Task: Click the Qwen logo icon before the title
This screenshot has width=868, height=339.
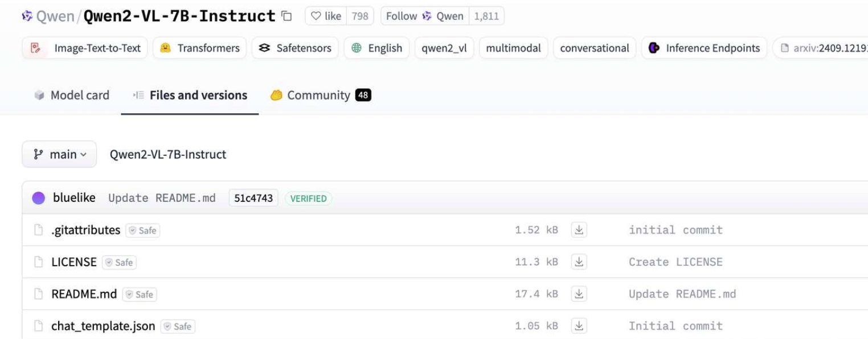Action: coord(27,16)
